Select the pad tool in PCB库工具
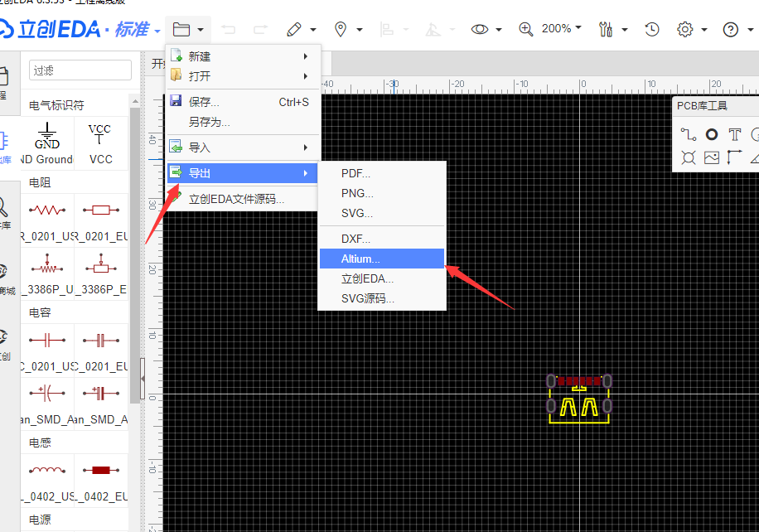 click(712, 134)
